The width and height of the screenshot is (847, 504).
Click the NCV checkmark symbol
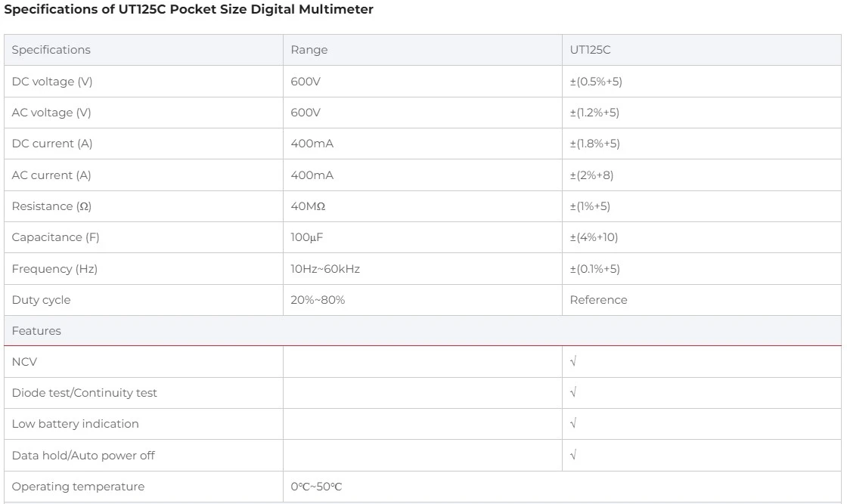(x=573, y=362)
